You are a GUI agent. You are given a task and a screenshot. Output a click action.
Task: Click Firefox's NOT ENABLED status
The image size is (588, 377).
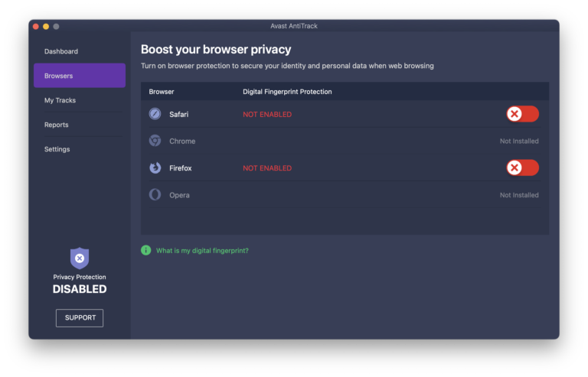[x=267, y=168]
